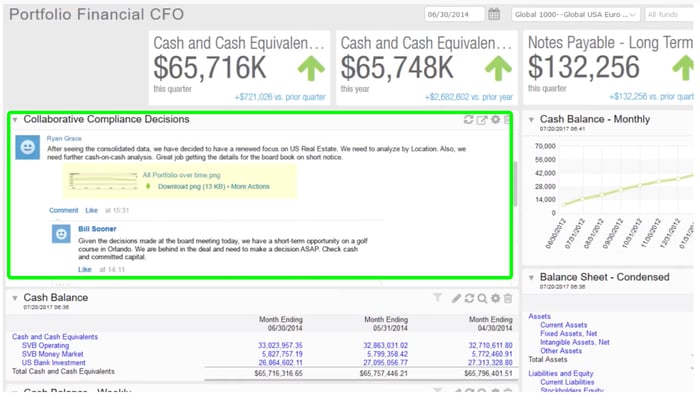
Task: Like Ryan Grace's post
Action: click(x=92, y=210)
